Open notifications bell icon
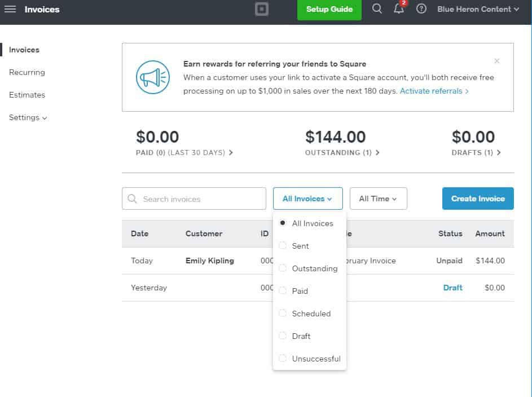 click(399, 9)
